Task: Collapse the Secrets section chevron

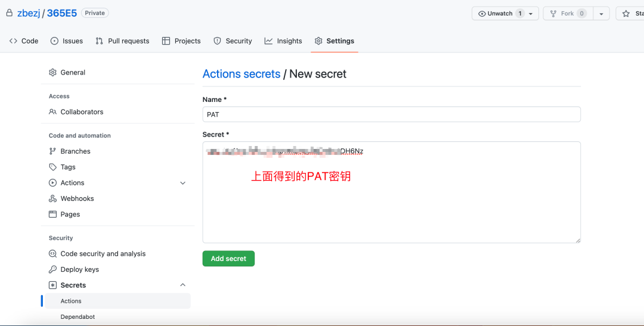Action: click(183, 285)
